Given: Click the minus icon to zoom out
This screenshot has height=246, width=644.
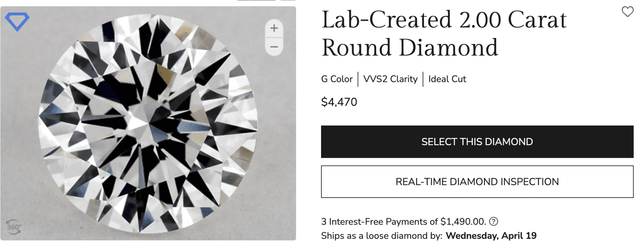Looking at the screenshot, I should (274, 46).
